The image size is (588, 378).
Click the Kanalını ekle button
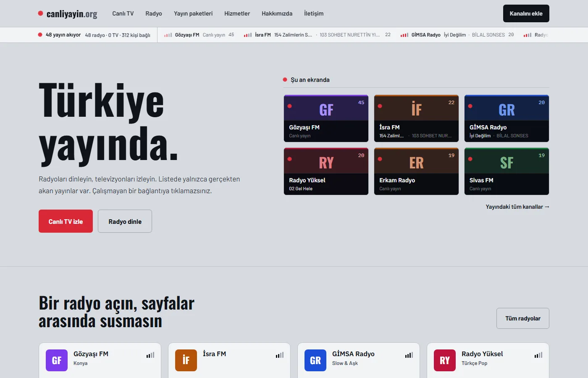(x=526, y=13)
